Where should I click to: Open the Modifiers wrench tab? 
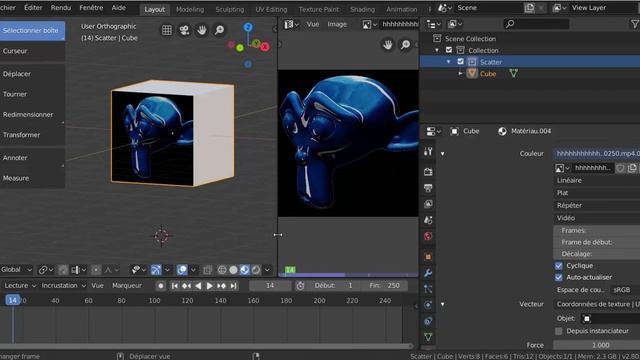[x=428, y=273]
